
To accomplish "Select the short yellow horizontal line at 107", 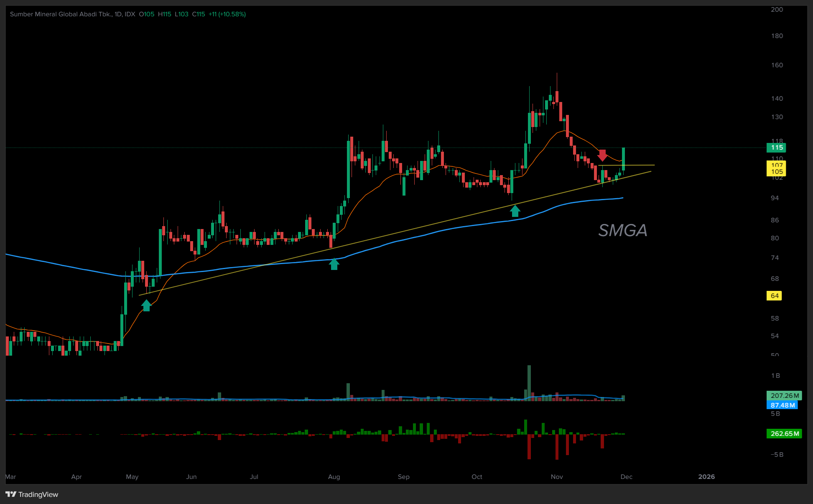I will (x=640, y=165).
